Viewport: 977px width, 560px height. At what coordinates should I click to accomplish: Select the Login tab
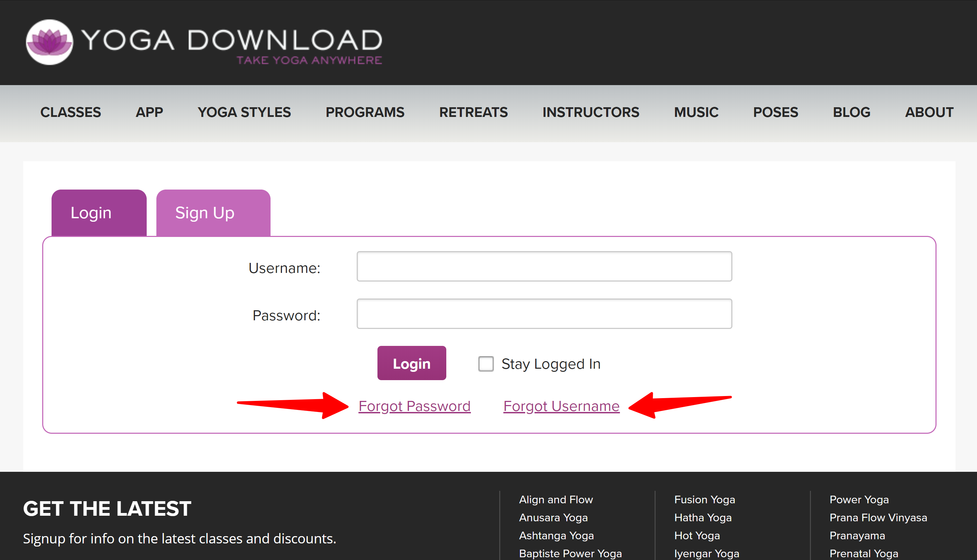pyautogui.click(x=99, y=213)
